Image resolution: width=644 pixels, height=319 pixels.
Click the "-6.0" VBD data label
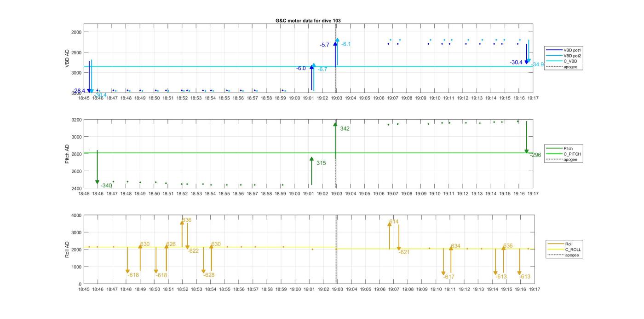click(301, 68)
